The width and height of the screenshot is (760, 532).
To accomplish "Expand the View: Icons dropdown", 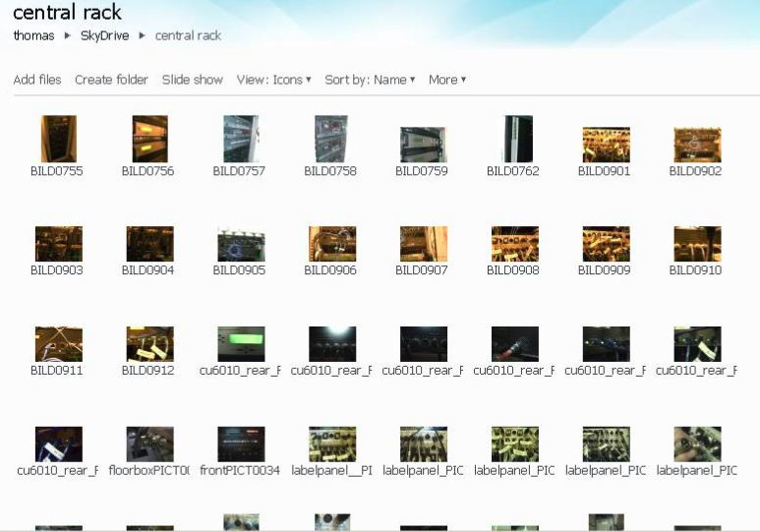I will click(x=273, y=80).
